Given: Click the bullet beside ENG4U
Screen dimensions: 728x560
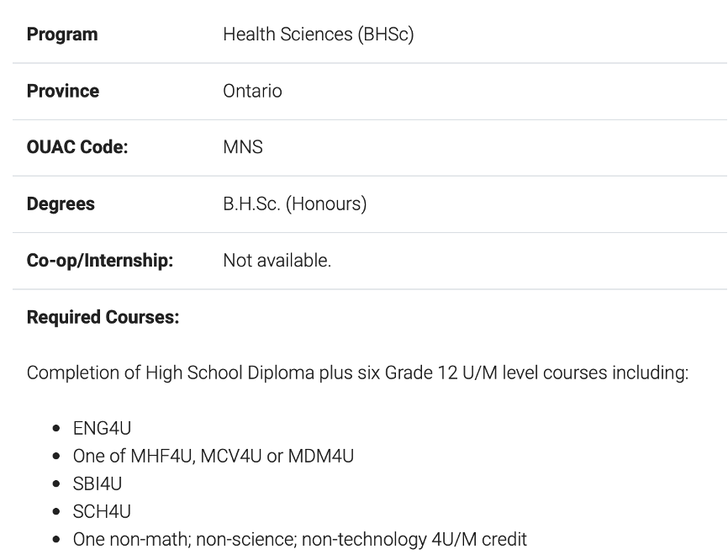Looking at the screenshot, I should (56, 428).
